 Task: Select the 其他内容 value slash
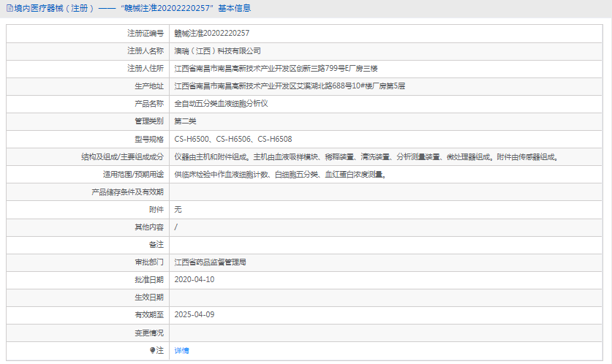pos(175,227)
